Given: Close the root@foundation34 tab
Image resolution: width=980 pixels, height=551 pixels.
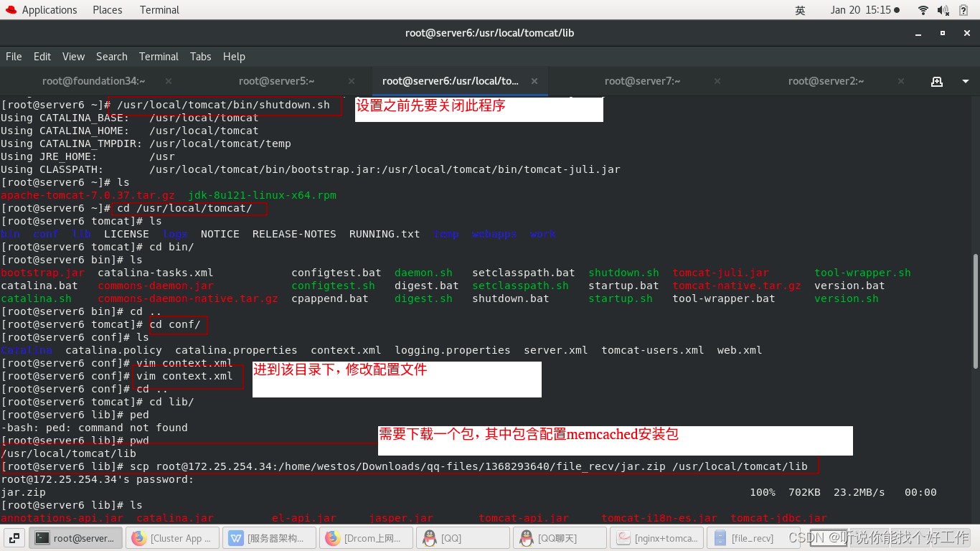Looking at the screenshot, I should coord(168,81).
